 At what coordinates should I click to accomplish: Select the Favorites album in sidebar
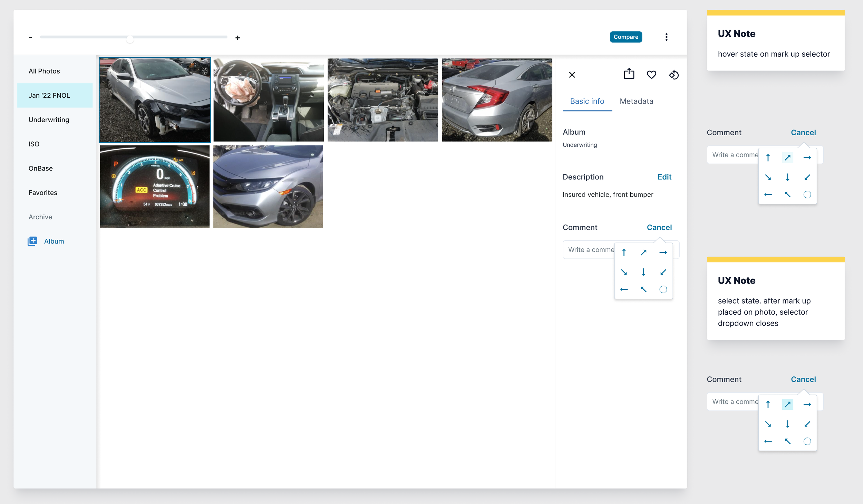(x=43, y=192)
